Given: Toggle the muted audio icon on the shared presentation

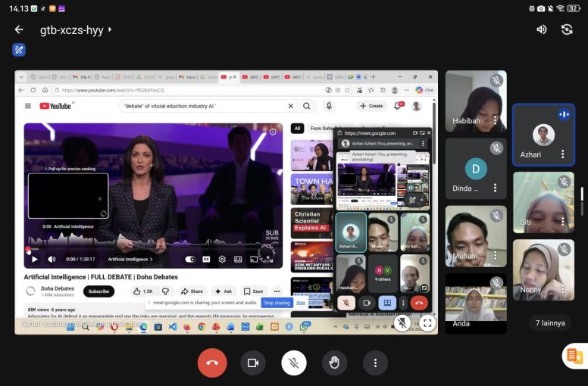Looking at the screenshot, I should [402, 323].
